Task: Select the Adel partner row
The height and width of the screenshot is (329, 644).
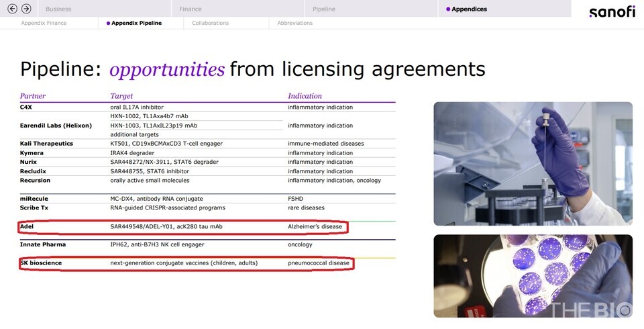Action: pos(182,227)
